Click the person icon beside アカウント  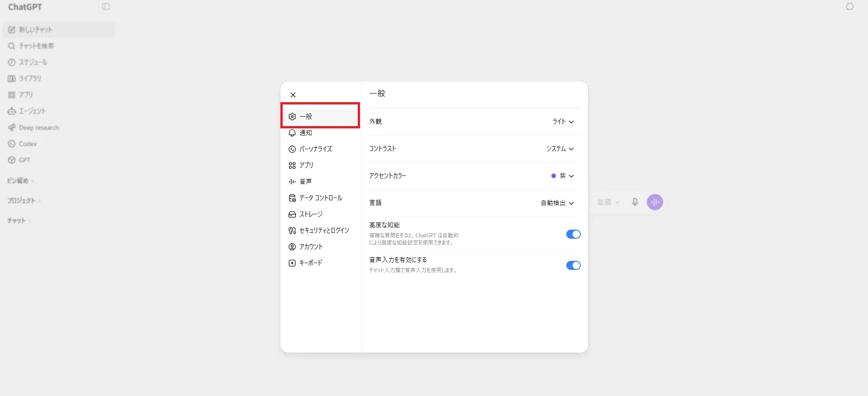click(x=292, y=247)
